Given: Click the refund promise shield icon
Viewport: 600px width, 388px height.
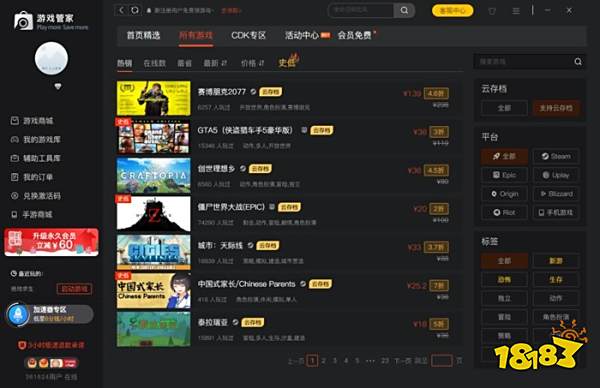Looking at the screenshot, I should click(22, 345).
